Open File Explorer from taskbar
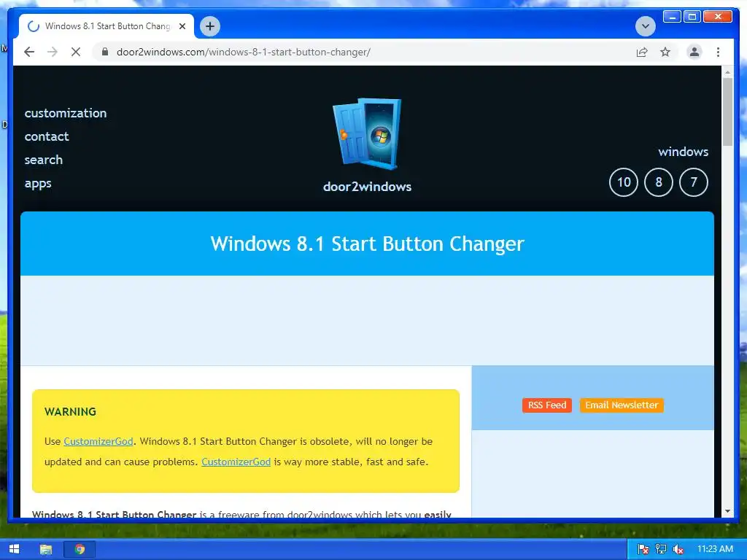The height and width of the screenshot is (560, 747). 46,550
